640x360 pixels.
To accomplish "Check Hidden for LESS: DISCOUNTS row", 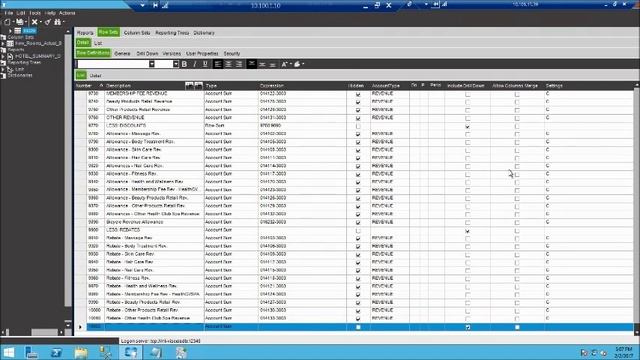I will 358,126.
